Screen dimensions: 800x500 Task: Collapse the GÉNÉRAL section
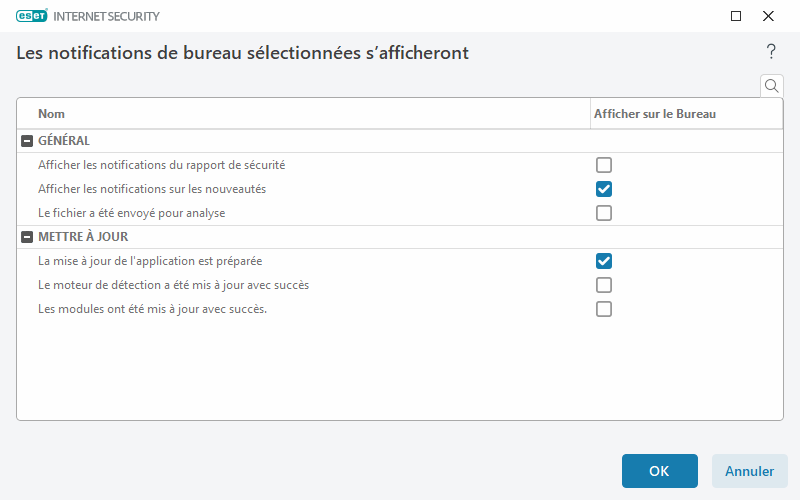click(27, 141)
